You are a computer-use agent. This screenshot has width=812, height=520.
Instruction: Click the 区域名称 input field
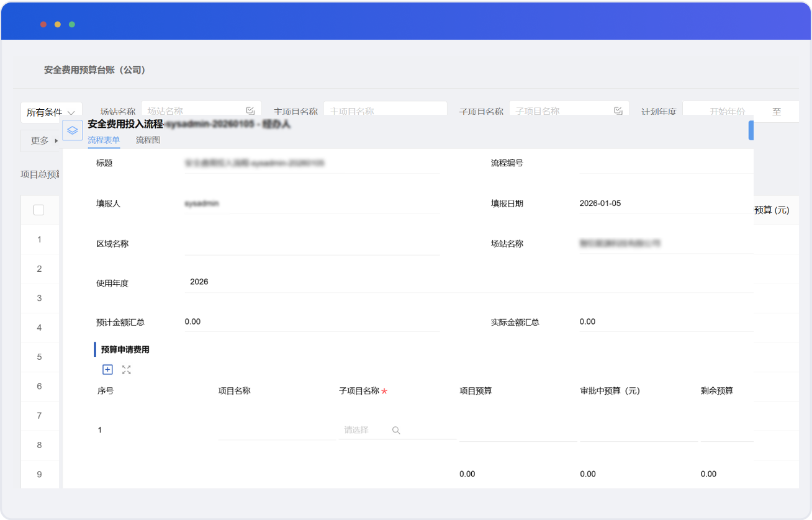coord(310,244)
